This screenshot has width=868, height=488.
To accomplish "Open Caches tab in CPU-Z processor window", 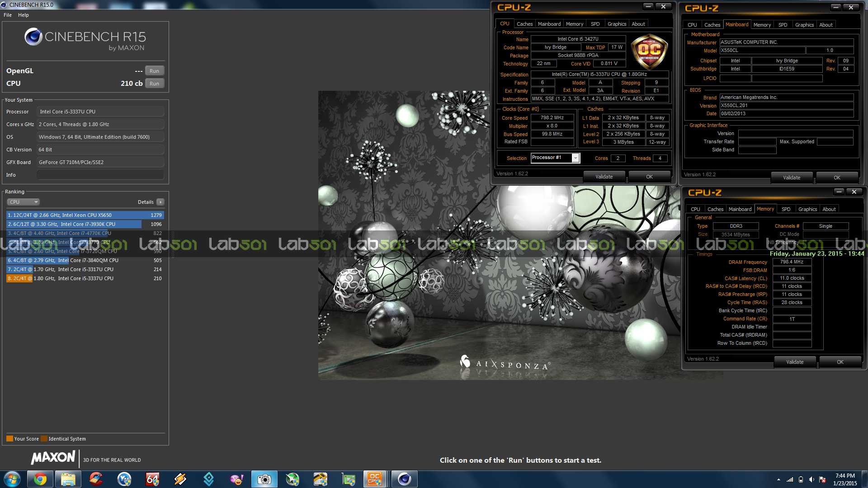I will pos(524,24).
